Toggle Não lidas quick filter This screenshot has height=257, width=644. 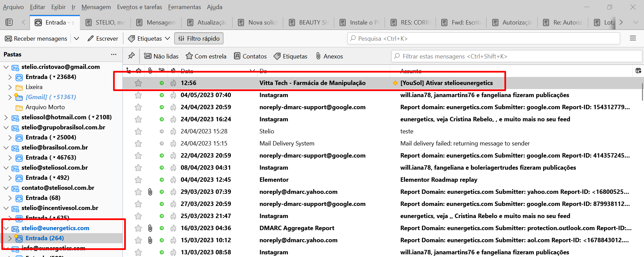coord(161,56)
